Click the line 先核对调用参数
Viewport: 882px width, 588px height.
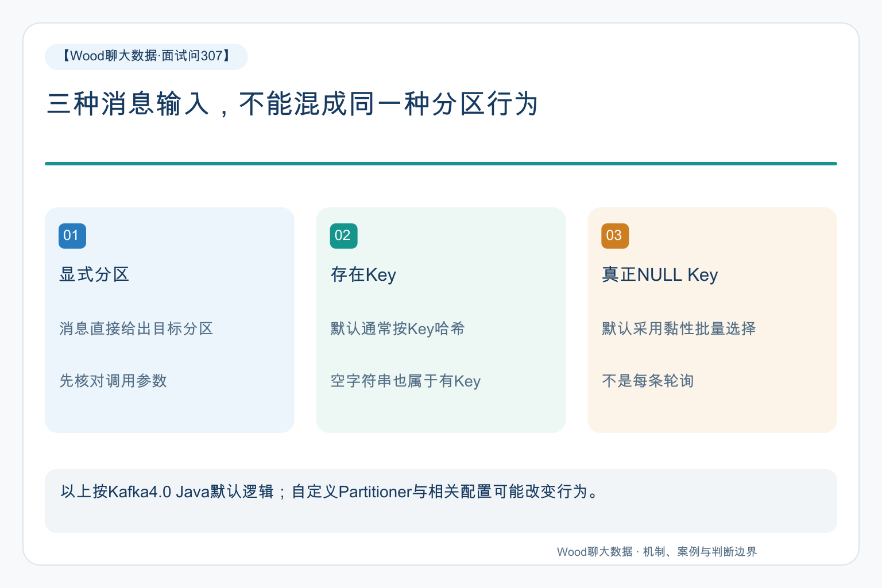pos(113,381)
